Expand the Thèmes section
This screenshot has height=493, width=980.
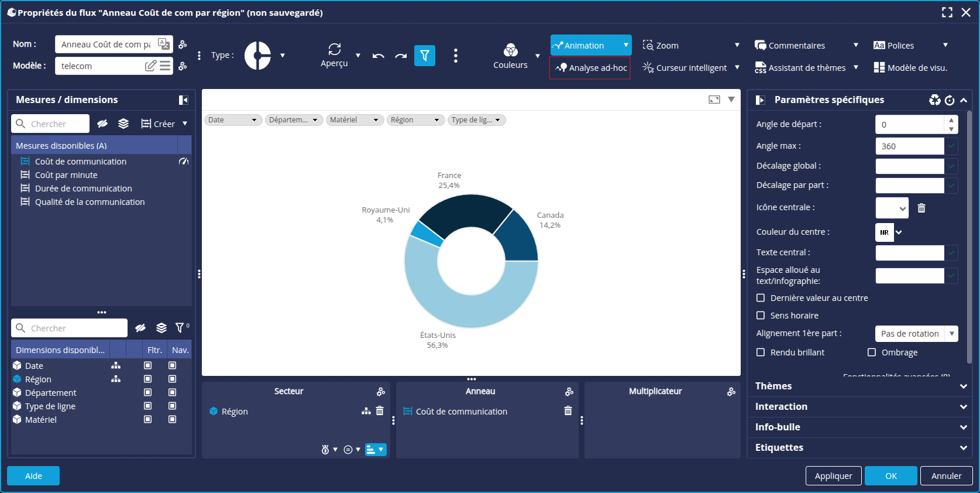[858, 386]
